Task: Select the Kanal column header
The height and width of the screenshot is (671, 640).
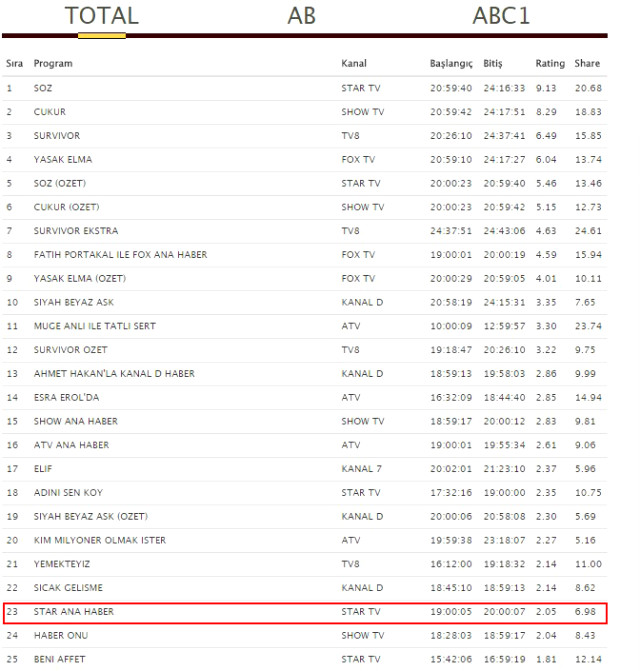Action: [x=354, y=63]
